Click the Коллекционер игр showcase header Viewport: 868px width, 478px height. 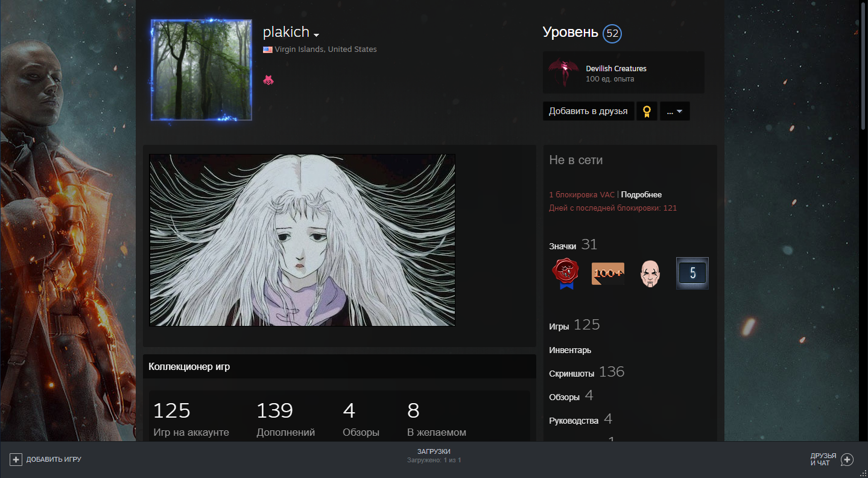340,366
